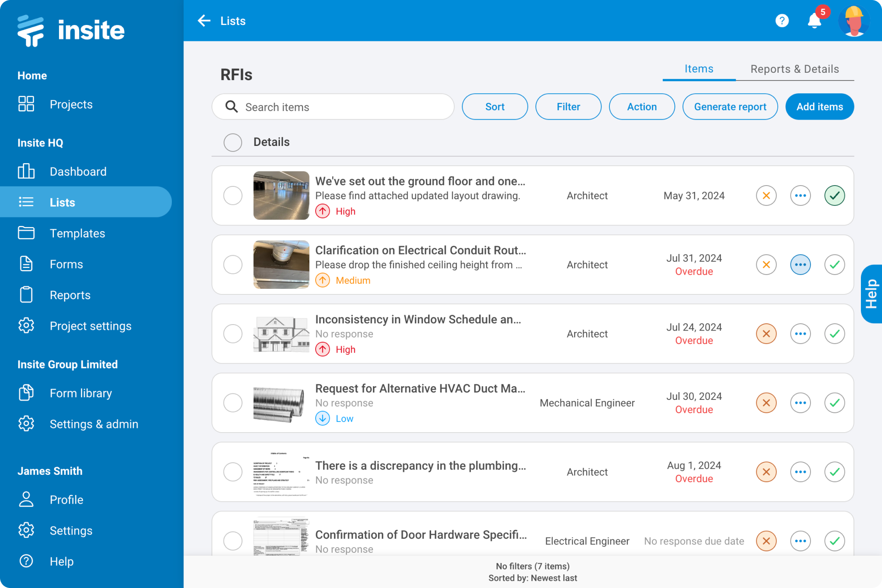Open the Sort dropdown
This screenshot has width=882, height=588.
[494, 106]
